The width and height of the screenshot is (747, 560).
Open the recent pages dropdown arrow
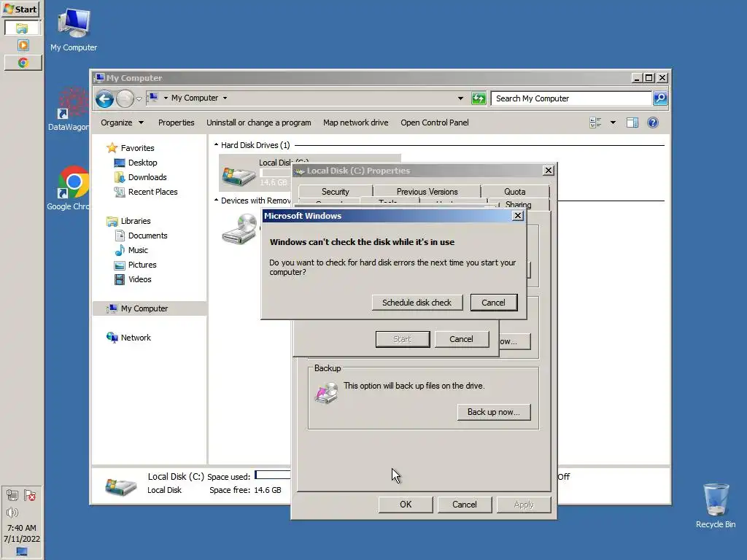[x=139, y=99]
